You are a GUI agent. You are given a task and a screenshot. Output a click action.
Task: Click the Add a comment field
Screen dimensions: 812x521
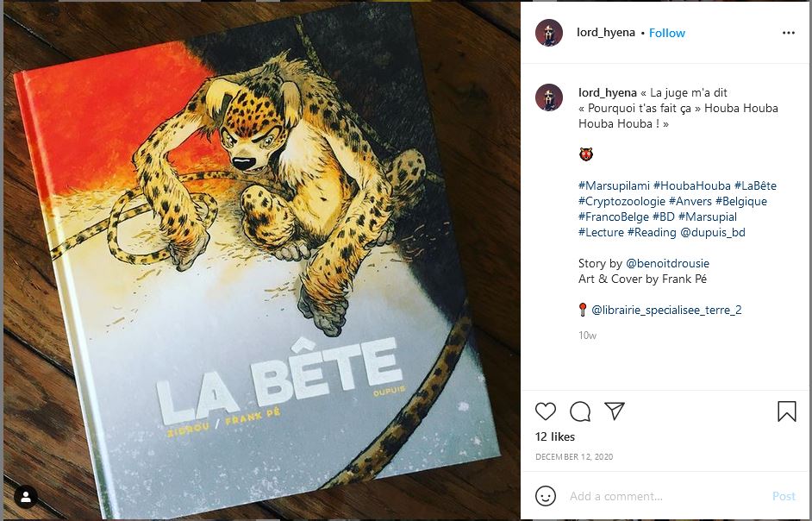click(x=666, y=496)
